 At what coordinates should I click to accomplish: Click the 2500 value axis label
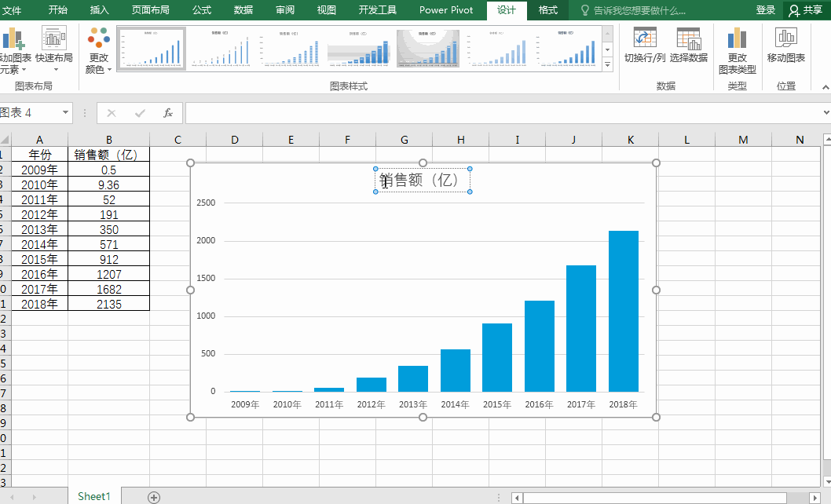point(206,203)
